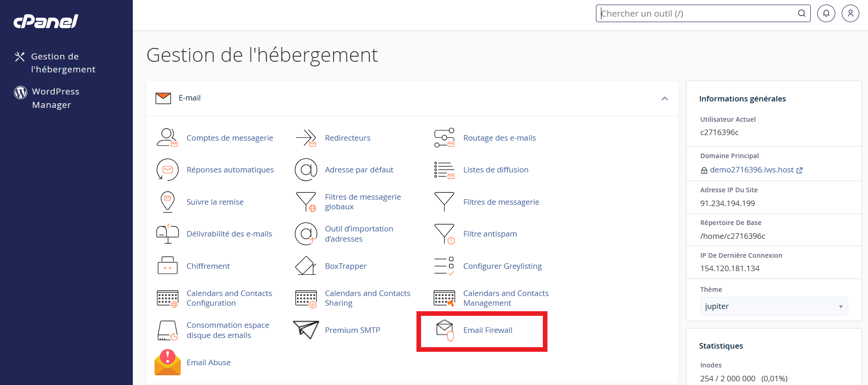Click the last login IP 154.120.181.134

pyautogui.click(x=730, y=268)
